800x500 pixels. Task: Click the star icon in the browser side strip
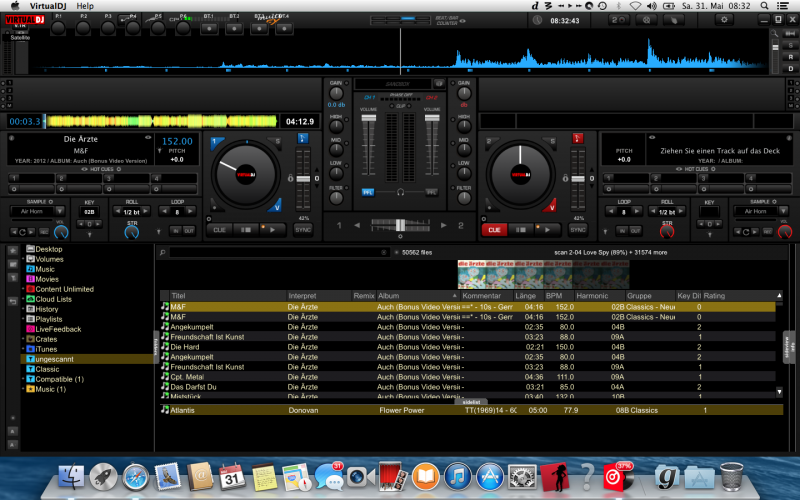13,250
